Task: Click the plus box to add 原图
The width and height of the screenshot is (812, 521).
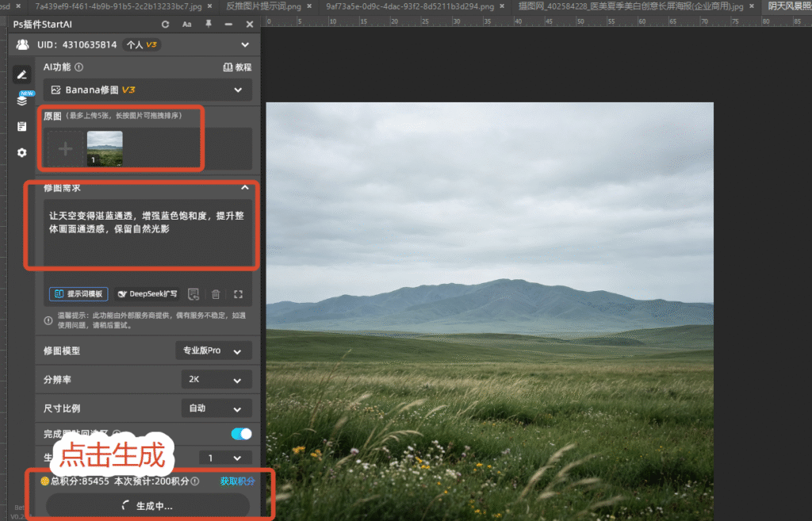Action: pyautogui.click(x=65, y=149)
